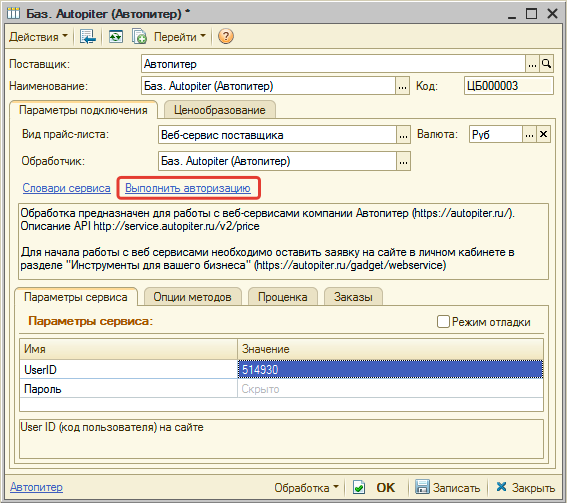Click the green checkmark icon beside OK
Viewport: 567px width, 503px height.
[359, 487]
